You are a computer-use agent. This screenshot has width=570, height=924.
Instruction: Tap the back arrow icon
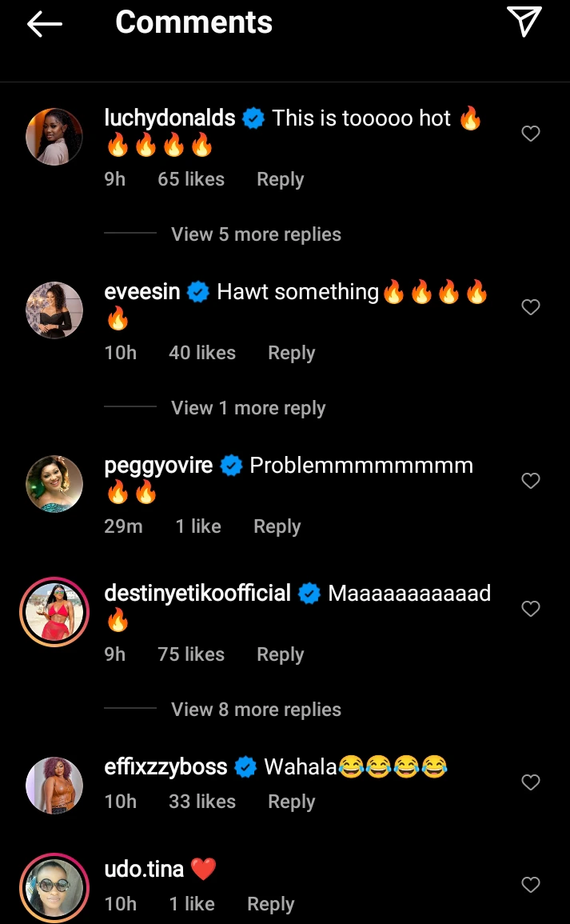point(45,24)
